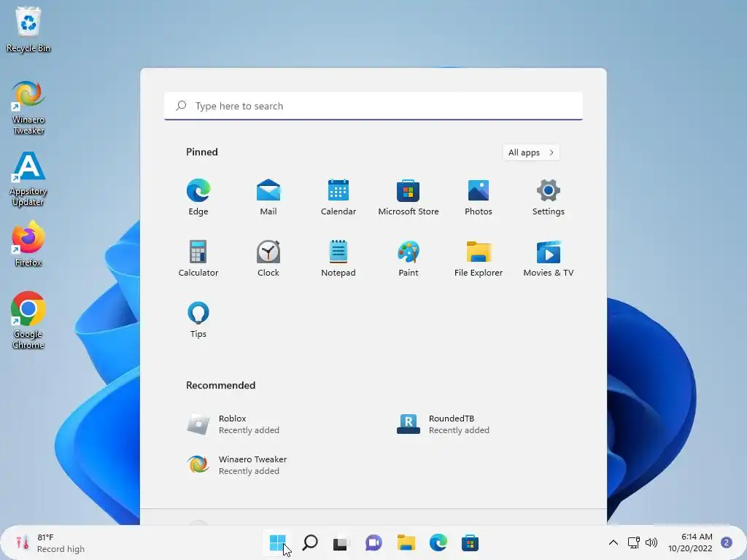Open the Paint app

click(x=409, y=259)
